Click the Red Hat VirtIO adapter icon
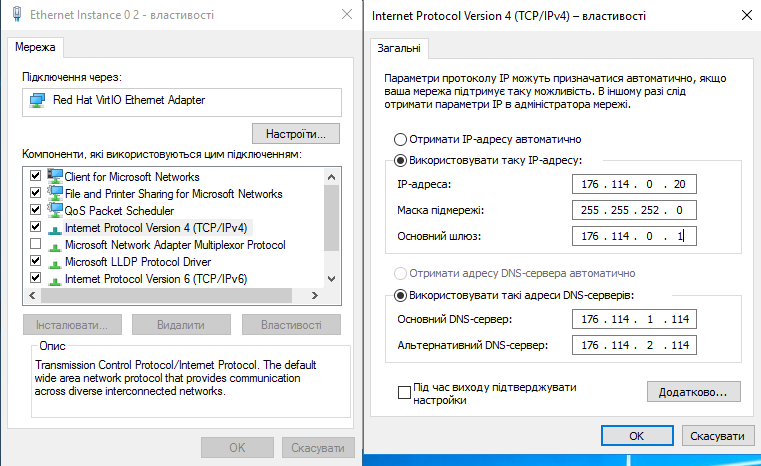 (37, 100)
